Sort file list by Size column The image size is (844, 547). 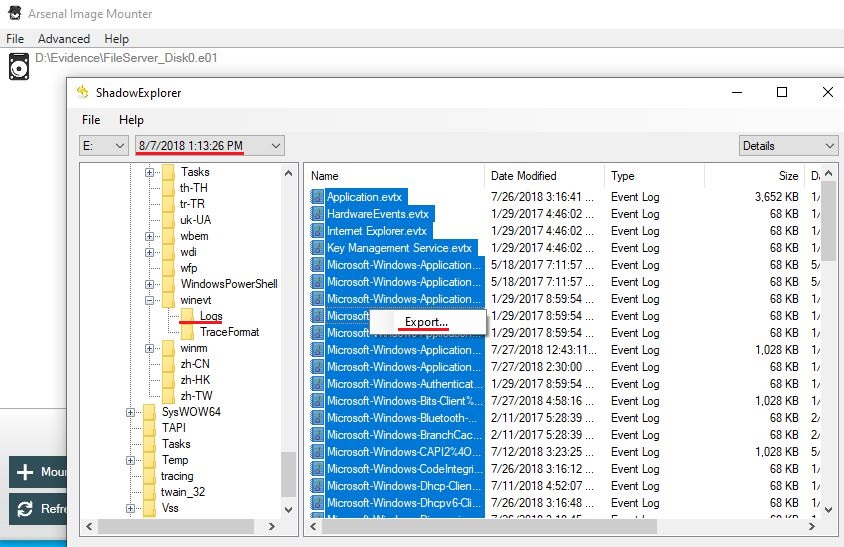pyautogui.click(x=754, y=176)
